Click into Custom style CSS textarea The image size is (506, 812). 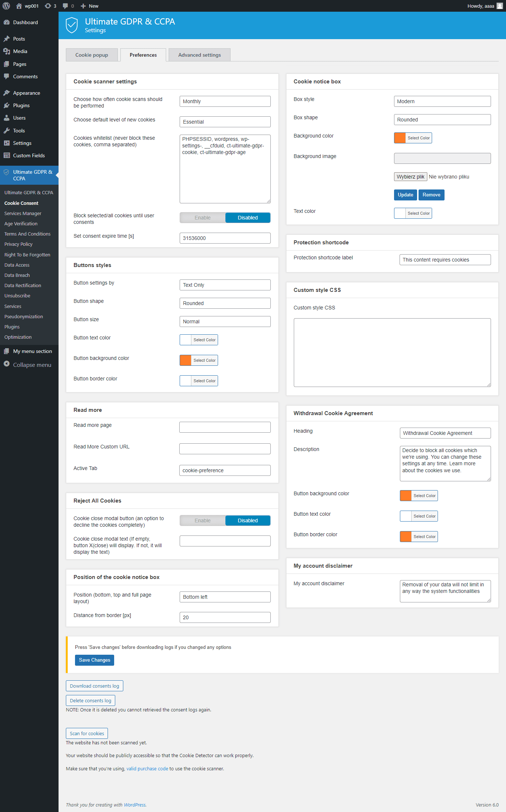click(x=392, y=353)
